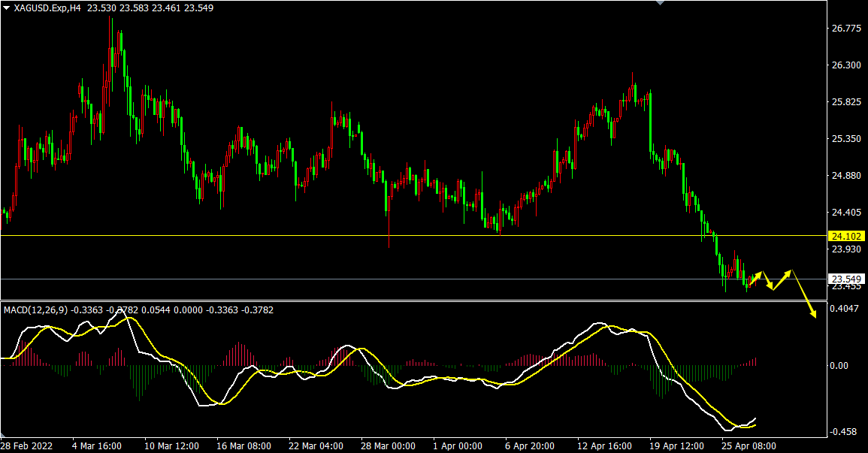Select the white 23.549 current price tag

[x=846, y=279]
